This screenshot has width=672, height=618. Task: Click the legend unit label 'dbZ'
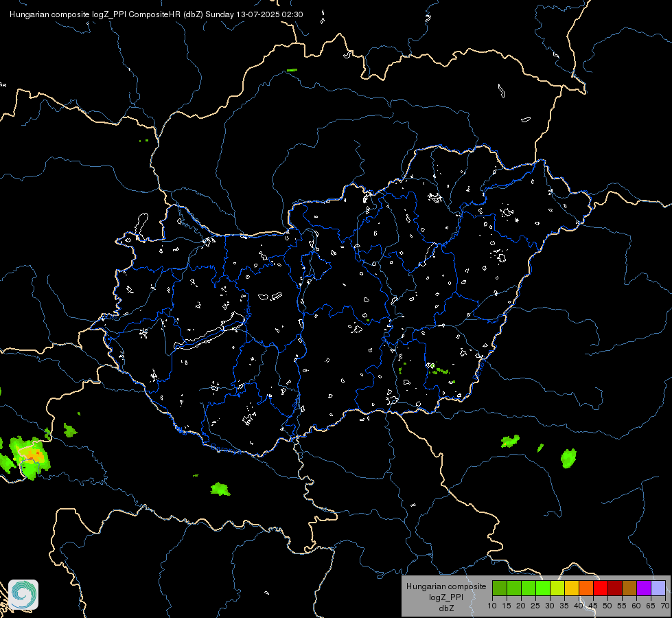click(x=446, y=608)
